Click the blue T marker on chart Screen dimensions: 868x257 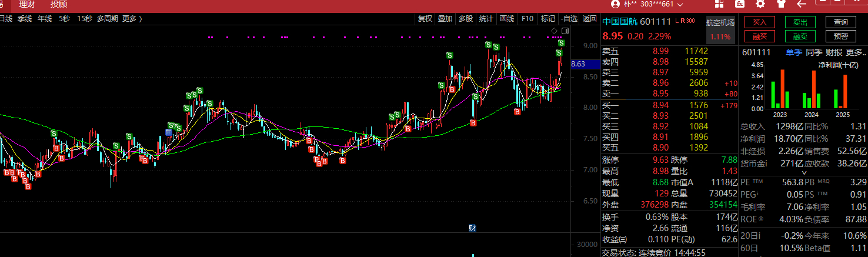point(168,133)
